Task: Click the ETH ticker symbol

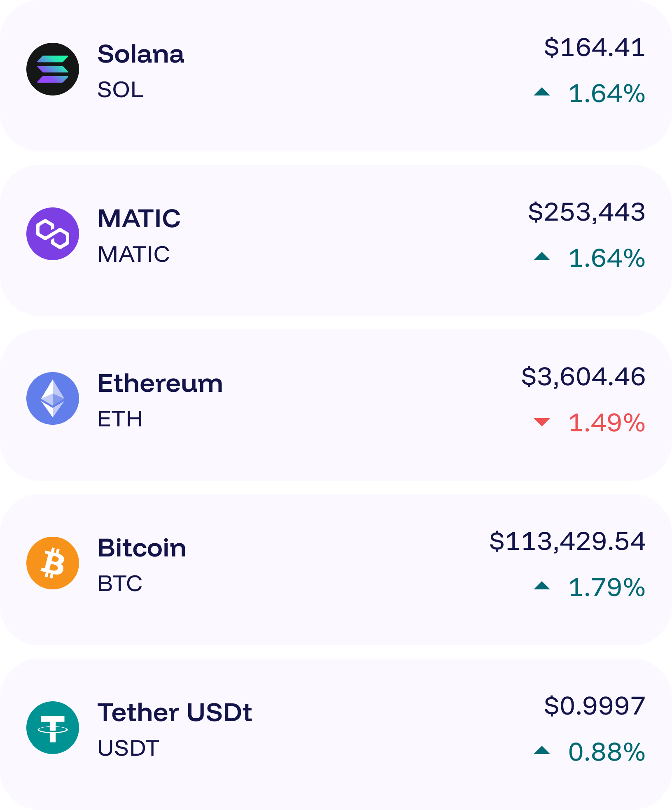Action: point(120,419)
